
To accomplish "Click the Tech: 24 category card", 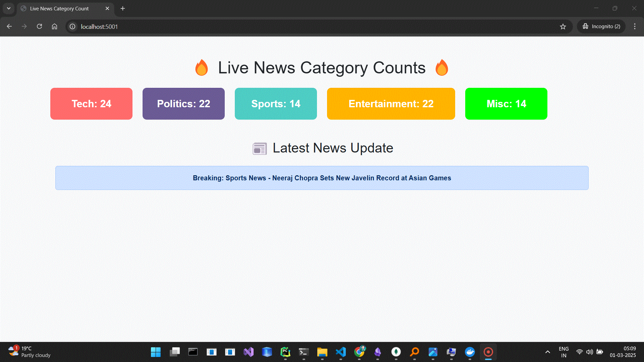I will 91,104.
